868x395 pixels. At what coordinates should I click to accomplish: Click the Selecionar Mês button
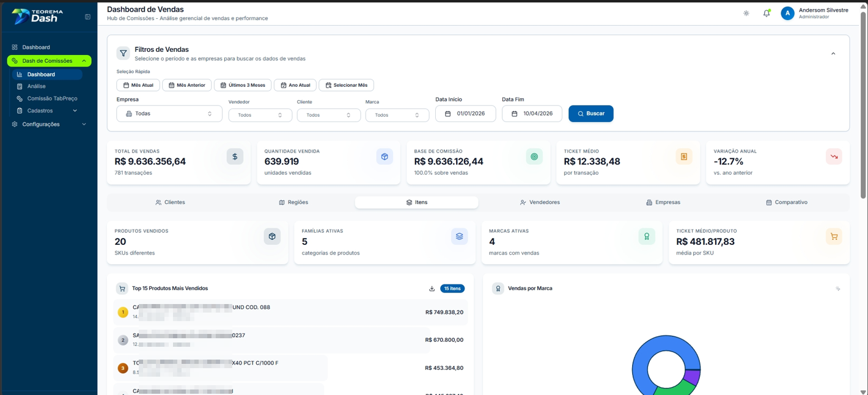click(x=346, y=85)
